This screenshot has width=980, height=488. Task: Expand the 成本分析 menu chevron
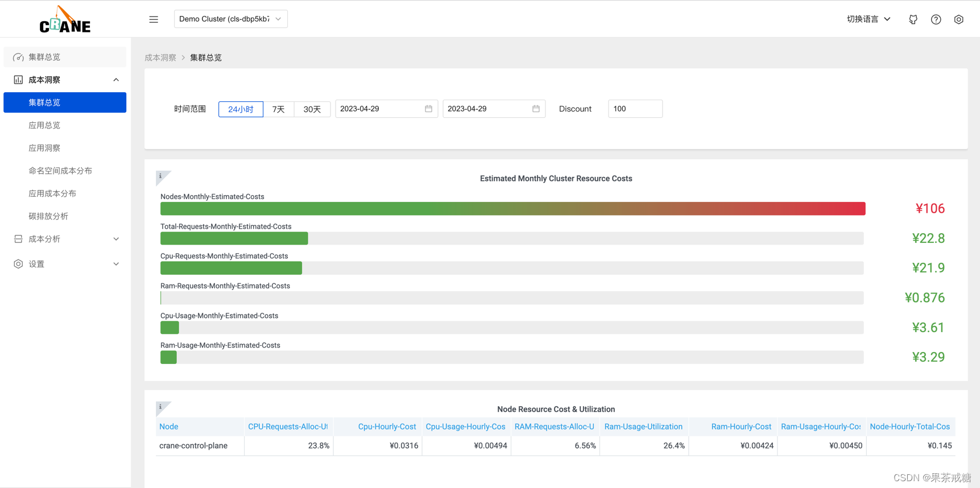(116, 239)
